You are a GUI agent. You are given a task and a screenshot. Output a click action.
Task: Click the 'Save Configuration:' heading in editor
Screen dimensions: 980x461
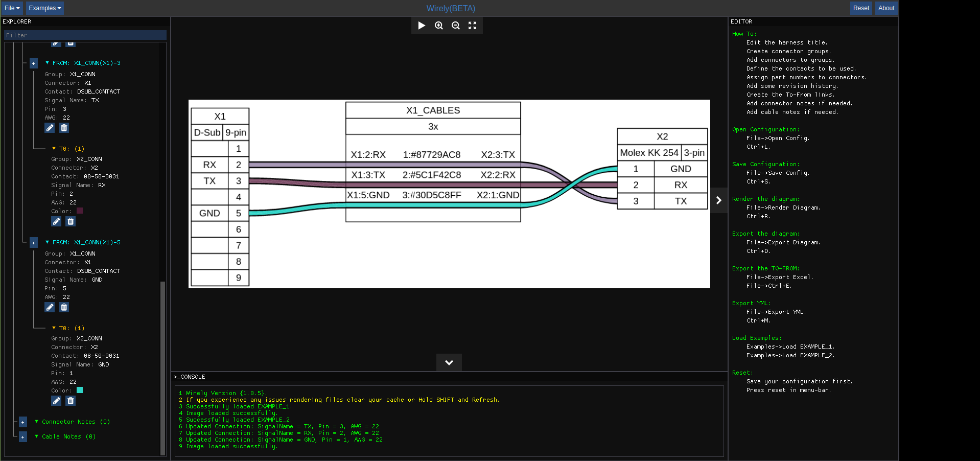click(765, 164)
